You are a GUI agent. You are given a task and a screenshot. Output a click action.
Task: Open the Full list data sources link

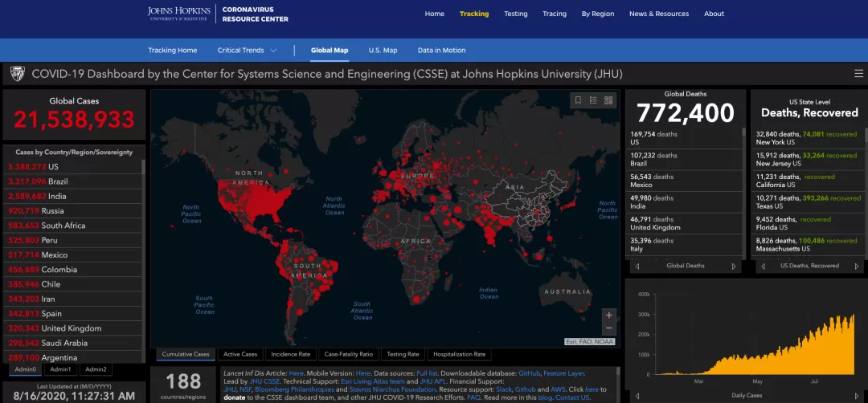coord(427,374)
